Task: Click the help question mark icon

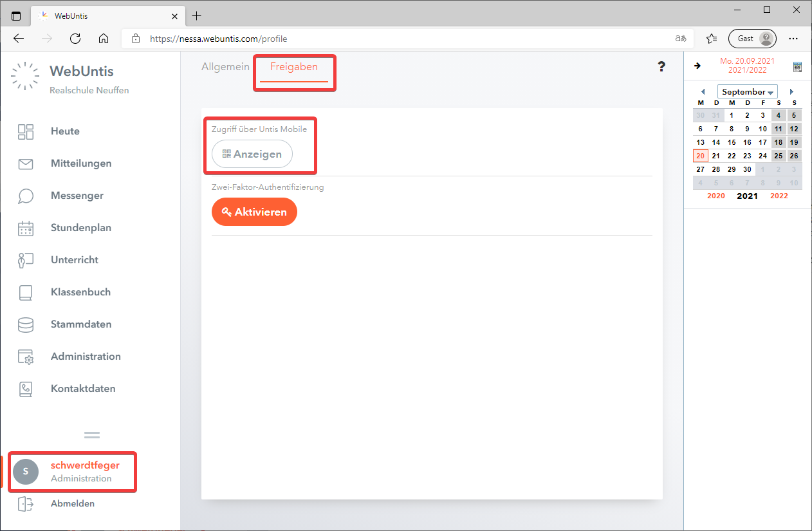Action: point(661,66)
